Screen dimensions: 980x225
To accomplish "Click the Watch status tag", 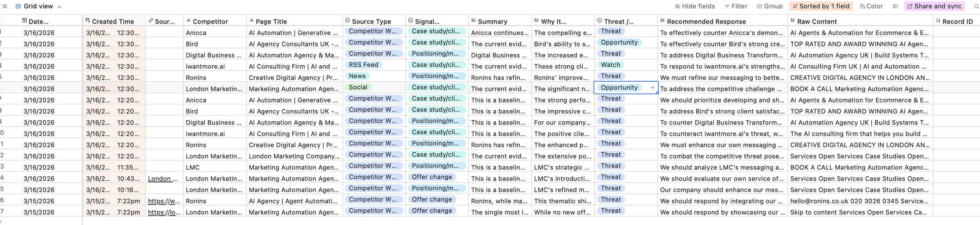I will pos(611,65).
